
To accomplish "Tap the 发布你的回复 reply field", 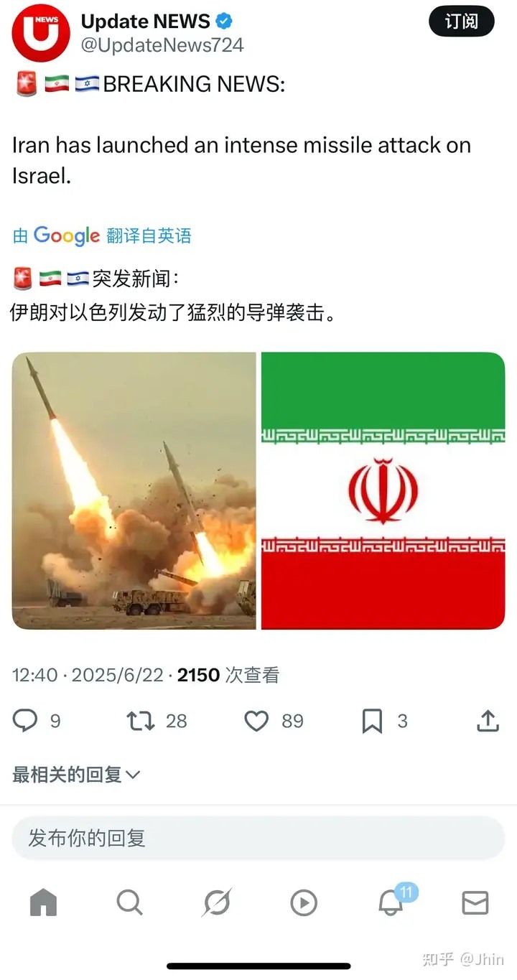I will [x=258, y=838].
